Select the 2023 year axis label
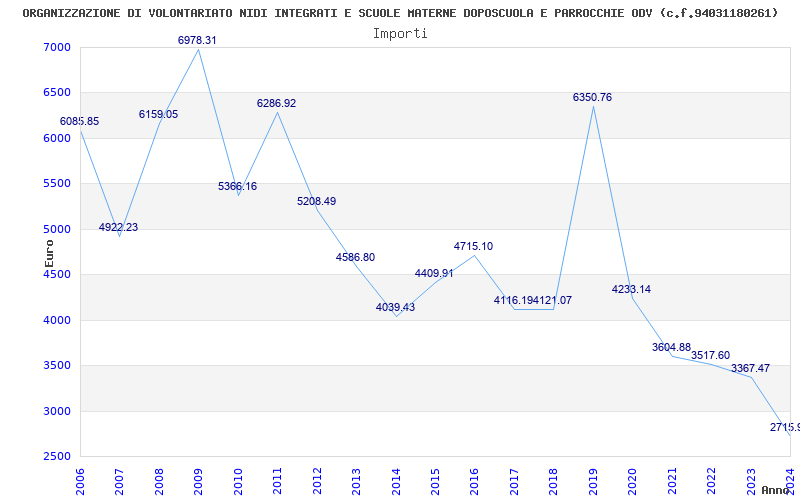 coord(751,481)
